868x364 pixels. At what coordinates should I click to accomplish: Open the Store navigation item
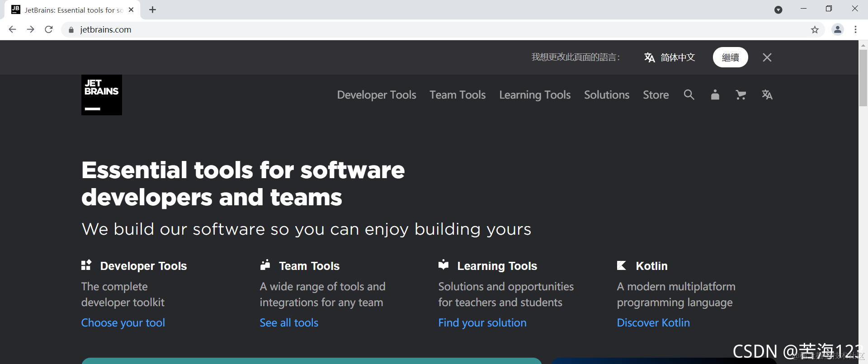pos(656,95)
